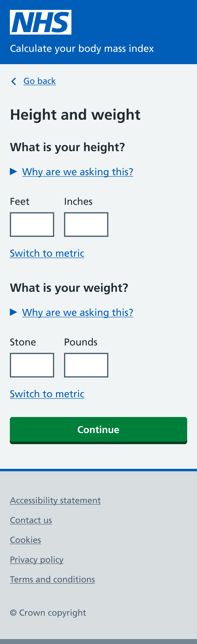Open the Contact us page
Viewport: 197px width, 644px height.
pyautogui.click(x=31, y=520)
